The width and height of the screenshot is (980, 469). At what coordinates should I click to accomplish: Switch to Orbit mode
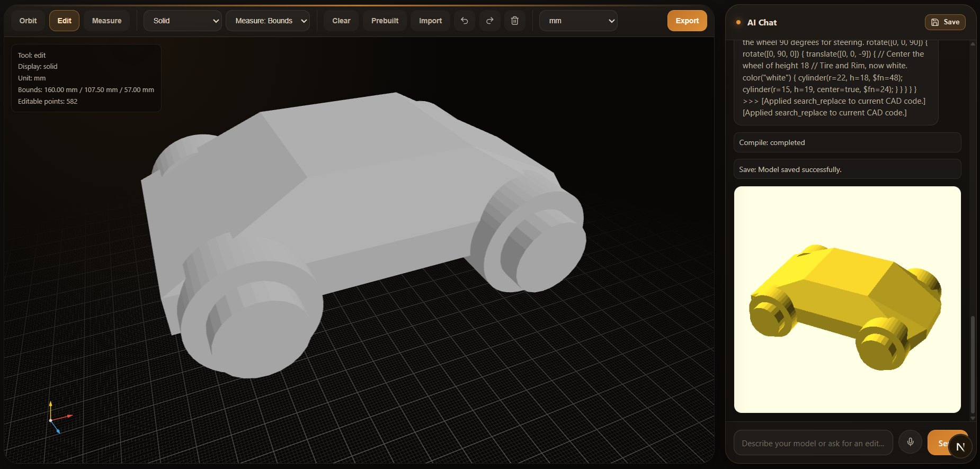28,21
